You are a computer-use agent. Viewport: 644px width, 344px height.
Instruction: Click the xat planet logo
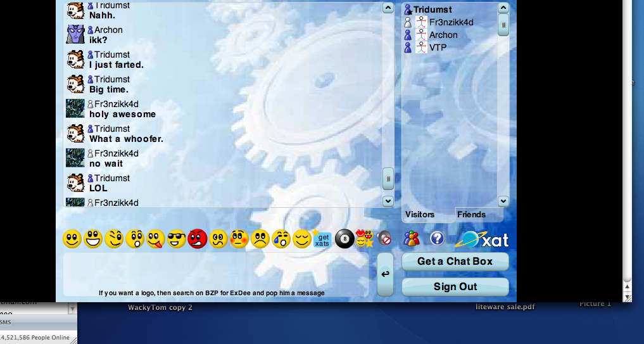click(482, 239)
